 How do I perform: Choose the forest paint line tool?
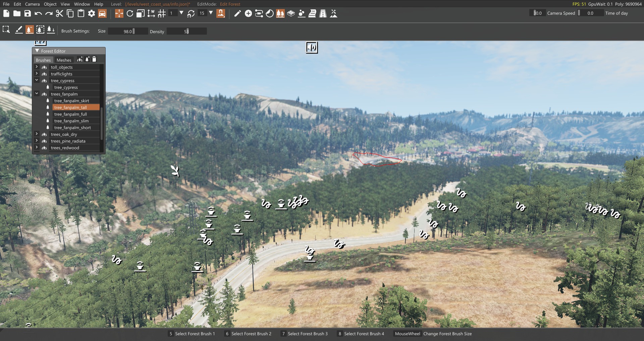click(19, 30)
